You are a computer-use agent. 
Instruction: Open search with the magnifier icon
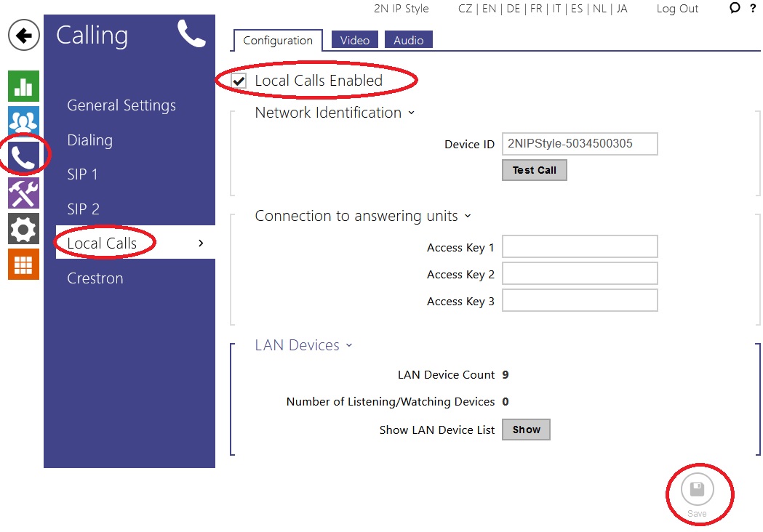(734, 9)
